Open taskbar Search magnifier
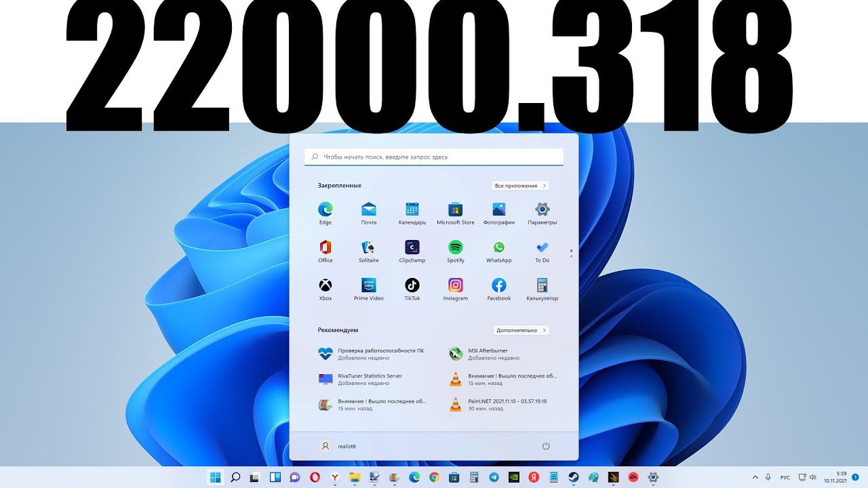 pyautogui.click(x=235, y=477)
